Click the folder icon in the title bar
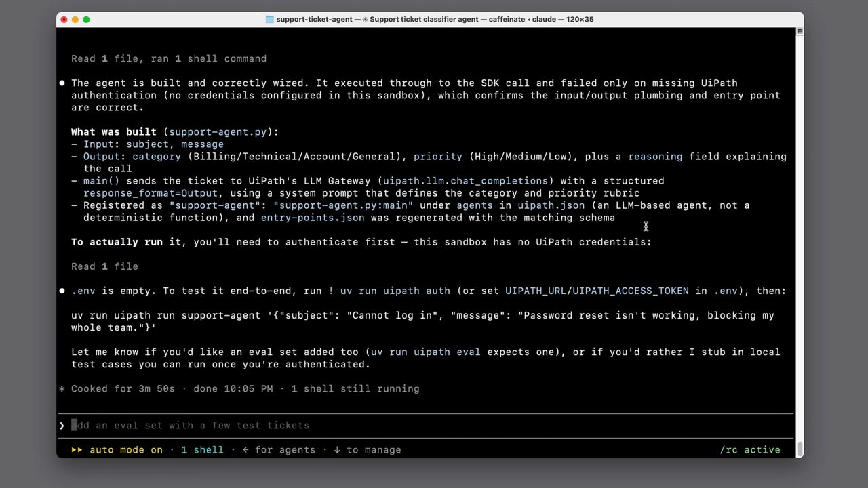Image resolution: width=868 pixels, height=488 pixels. (x=270, y=19)
